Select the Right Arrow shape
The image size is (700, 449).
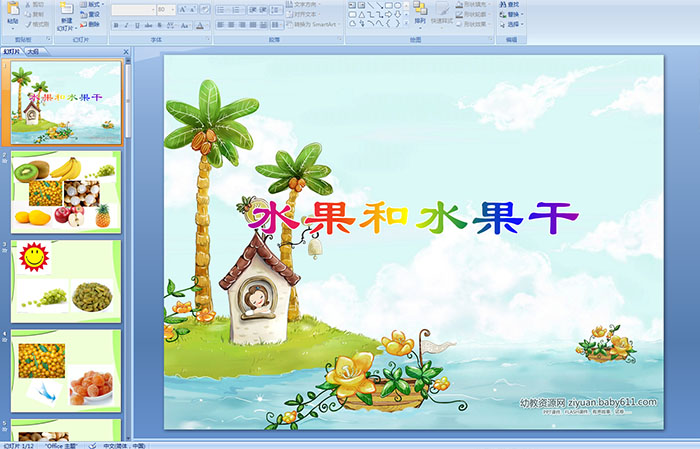(388, 14)
